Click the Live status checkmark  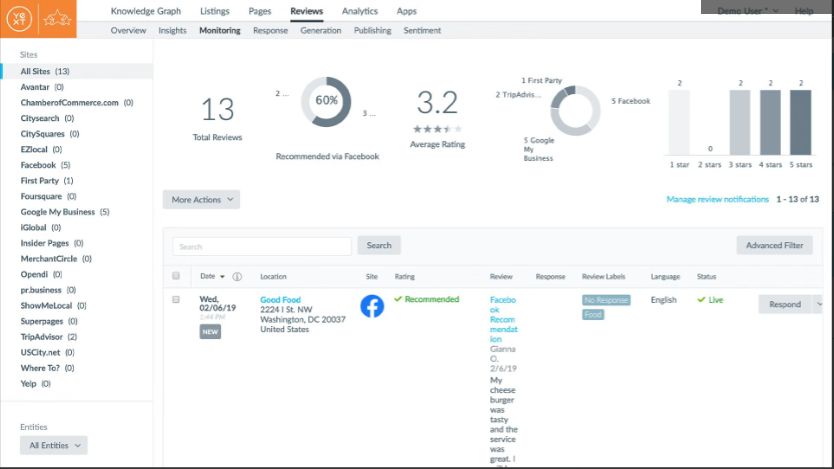click(701, 300)
